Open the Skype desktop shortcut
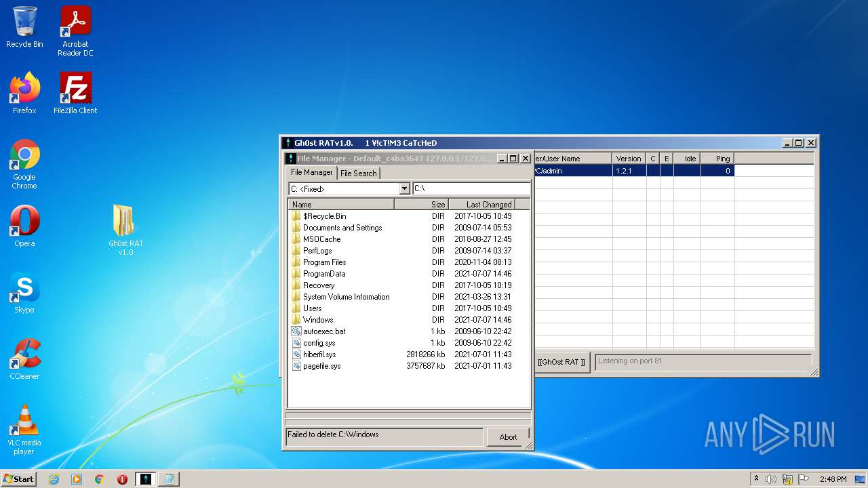The image size is (868, 488). coord(24,293)
